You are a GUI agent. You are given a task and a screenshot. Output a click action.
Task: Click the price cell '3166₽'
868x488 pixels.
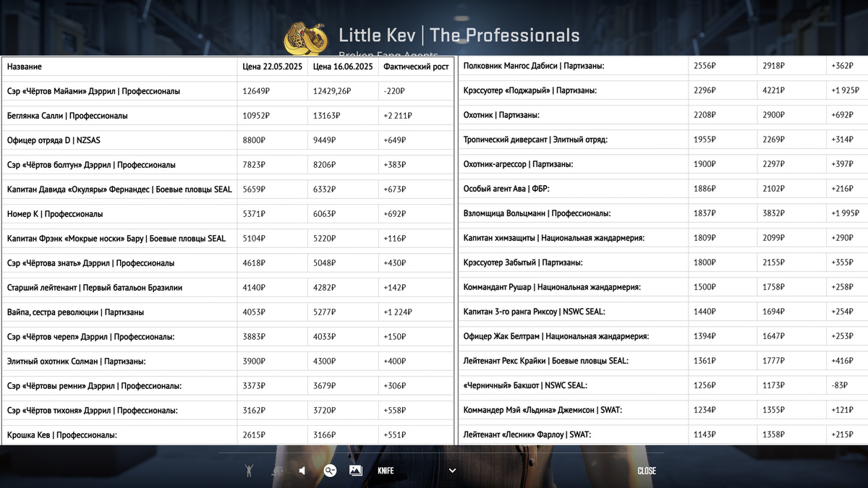325,435
